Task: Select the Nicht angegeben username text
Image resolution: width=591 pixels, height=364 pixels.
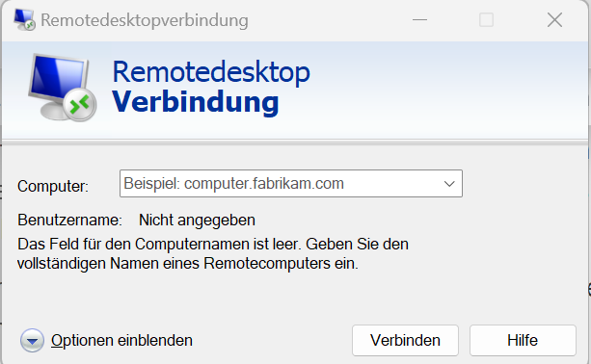Action: coord(197,221)
